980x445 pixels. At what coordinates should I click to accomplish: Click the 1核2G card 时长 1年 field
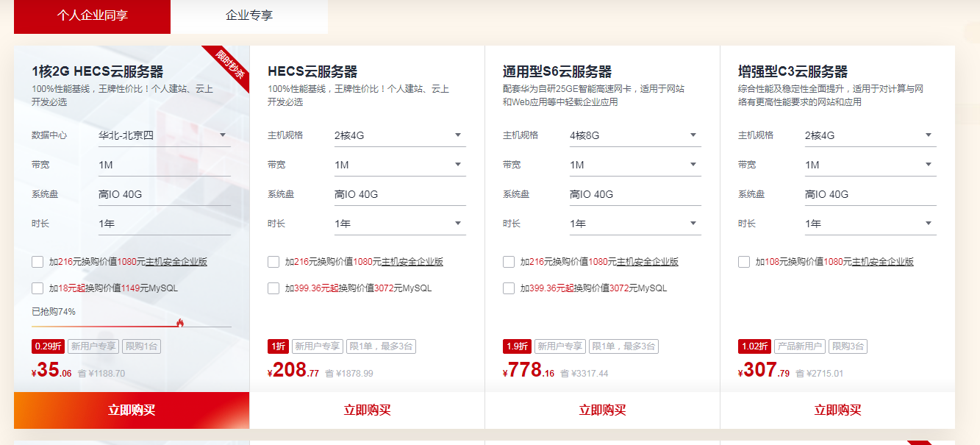165,224
